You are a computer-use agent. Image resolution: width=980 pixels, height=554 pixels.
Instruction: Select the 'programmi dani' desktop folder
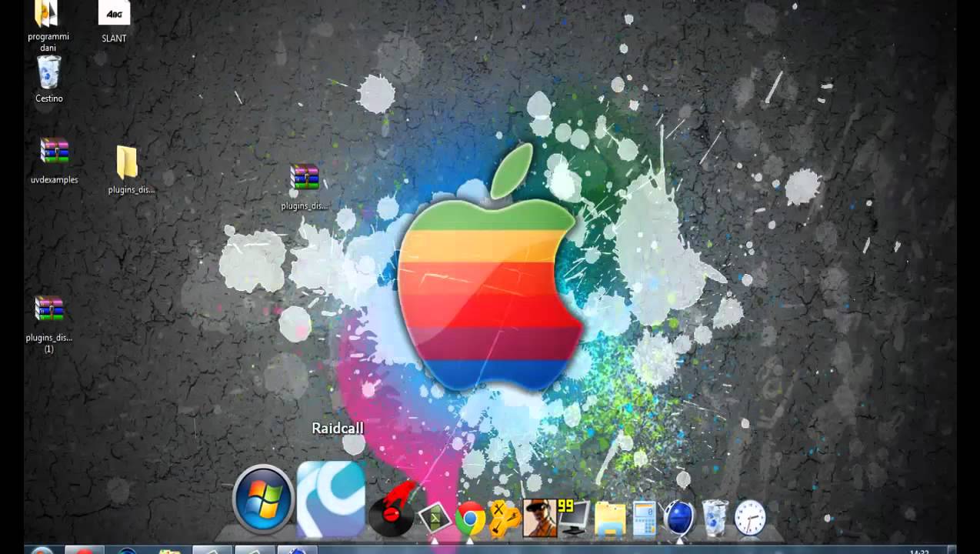pos(48,25)
